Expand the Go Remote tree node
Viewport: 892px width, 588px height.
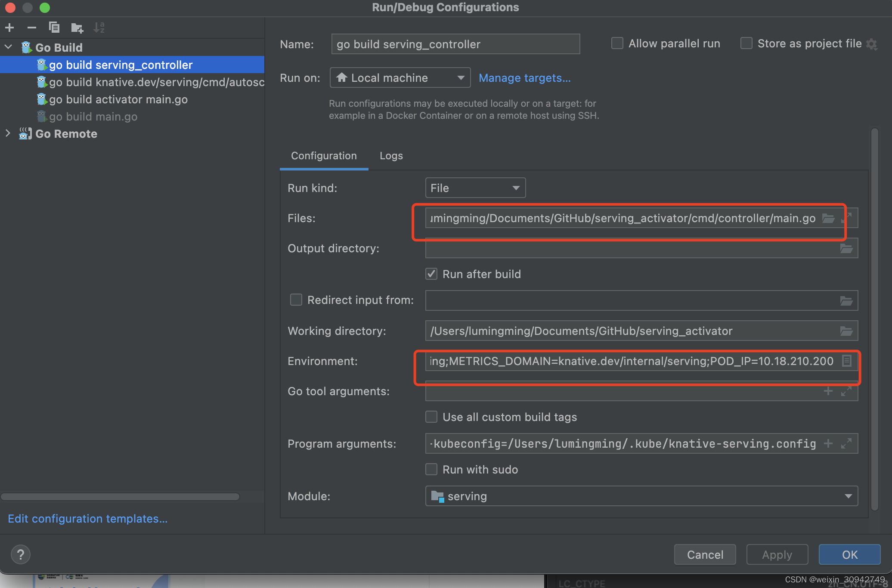(x=8, y=133)
